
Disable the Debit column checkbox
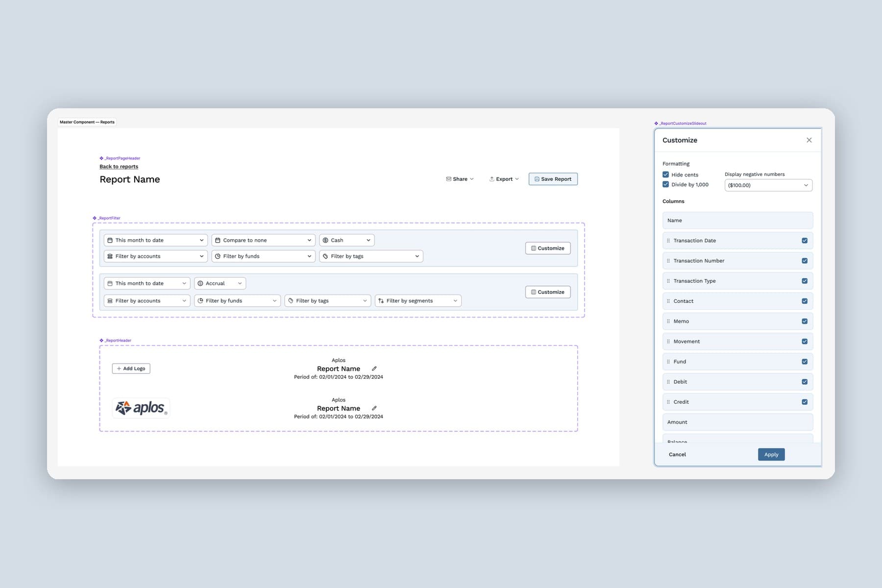tap(805, 382)
